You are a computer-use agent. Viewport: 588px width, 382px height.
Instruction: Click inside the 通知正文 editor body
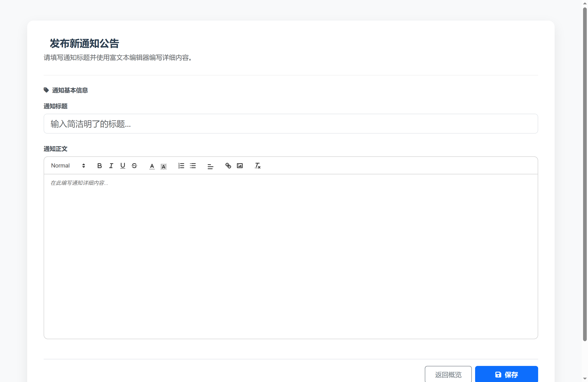point(290,256)
